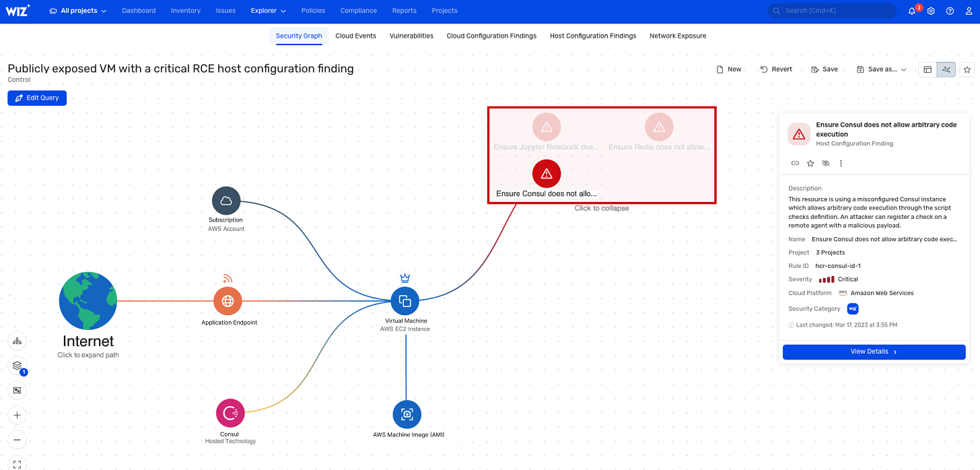Click the Rule ID 'hcr-consul-id-1'
Screen dimensions: 980x470
tap(838, 266)
